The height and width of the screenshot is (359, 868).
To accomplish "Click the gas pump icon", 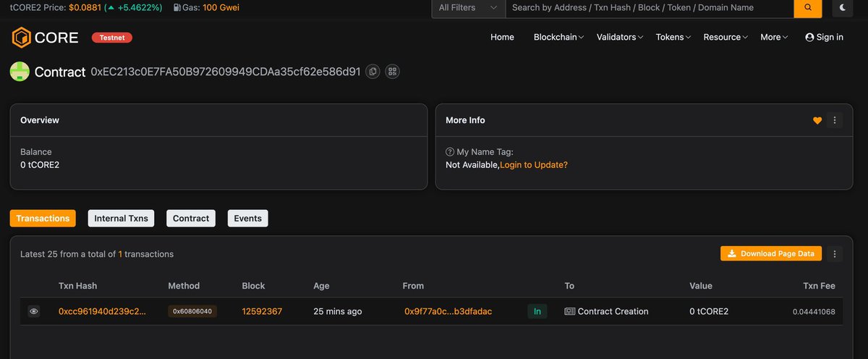I will coord(178,8).
